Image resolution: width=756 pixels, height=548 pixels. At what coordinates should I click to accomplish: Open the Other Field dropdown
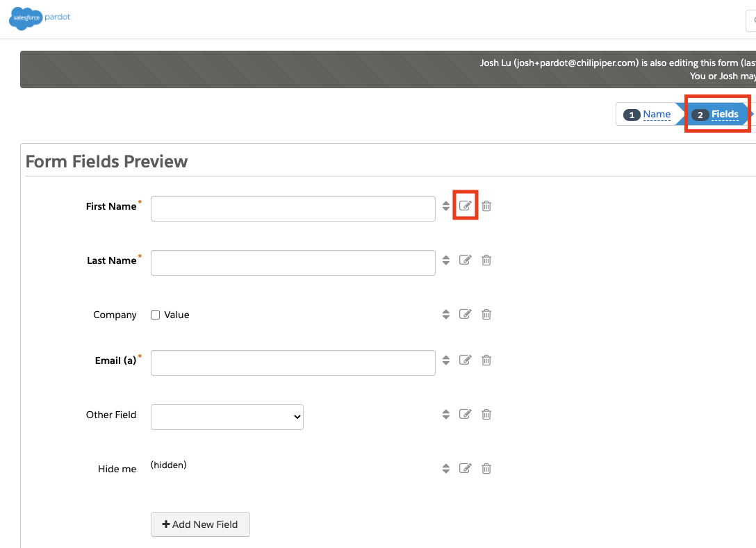(227, 417)
